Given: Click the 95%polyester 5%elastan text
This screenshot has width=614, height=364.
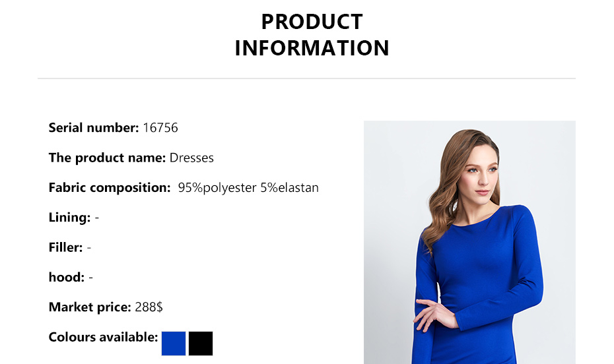Looking at the screenshot, I should [248, 188].
